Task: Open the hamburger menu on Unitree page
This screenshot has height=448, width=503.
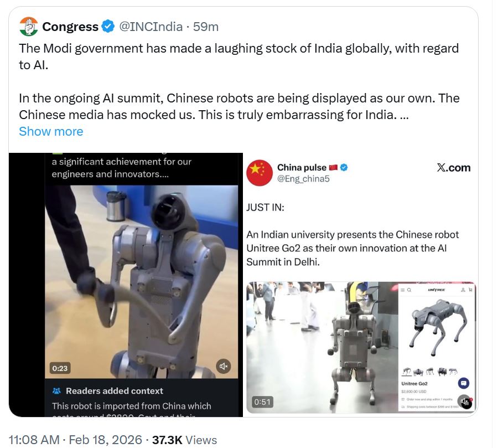Action: point(403,290)
